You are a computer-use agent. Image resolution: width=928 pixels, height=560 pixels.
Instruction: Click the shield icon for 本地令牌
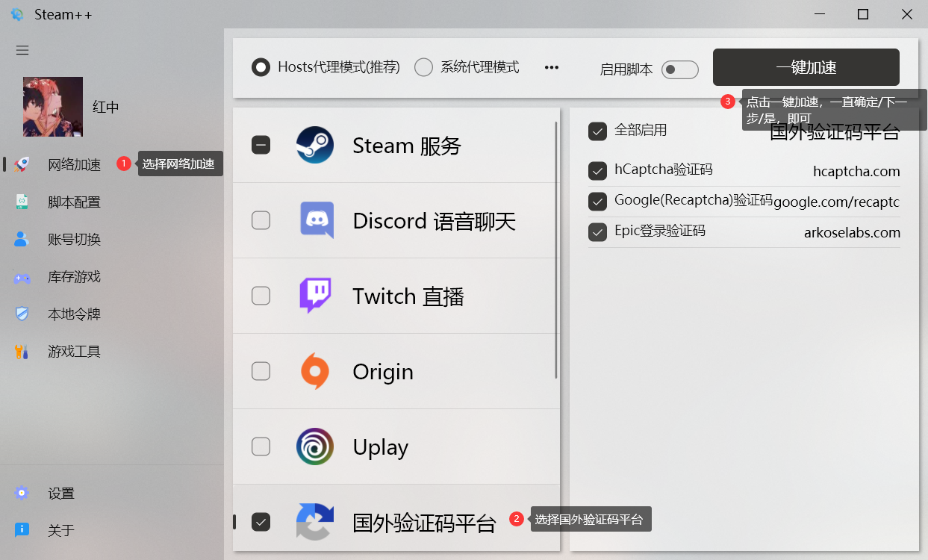coord(22,314)
